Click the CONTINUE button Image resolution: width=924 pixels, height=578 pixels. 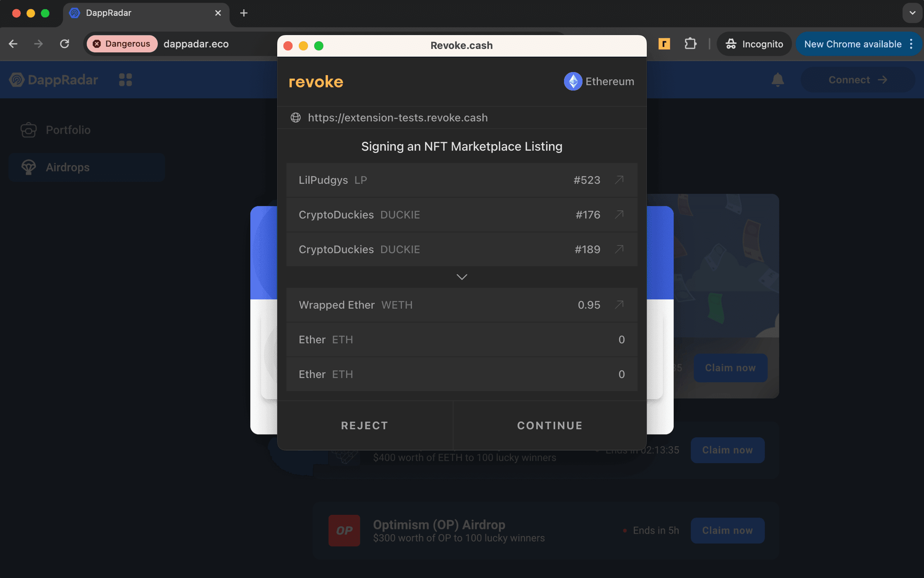549,425
